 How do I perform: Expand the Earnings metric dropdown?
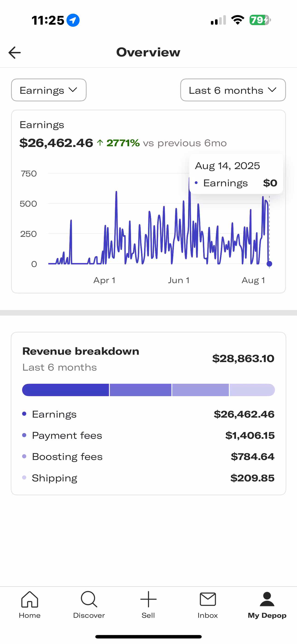pyautogui.click(x=49, y=90)
